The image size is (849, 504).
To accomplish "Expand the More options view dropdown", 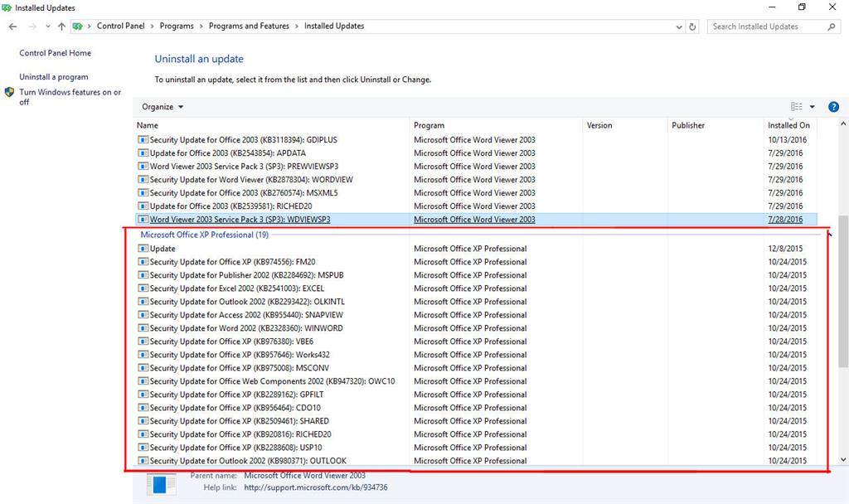I will (813, 107).
